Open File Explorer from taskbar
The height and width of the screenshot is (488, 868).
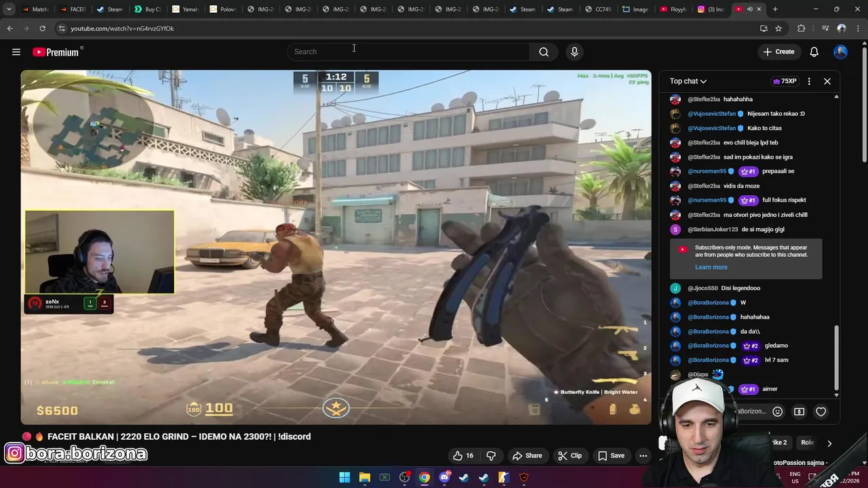(364, 477)
